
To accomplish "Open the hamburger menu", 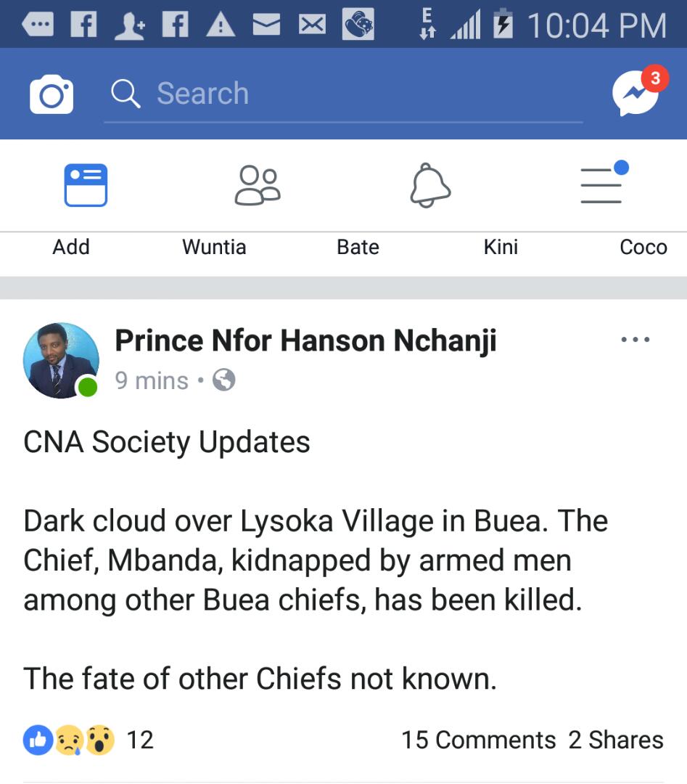I will pos(602,185).
